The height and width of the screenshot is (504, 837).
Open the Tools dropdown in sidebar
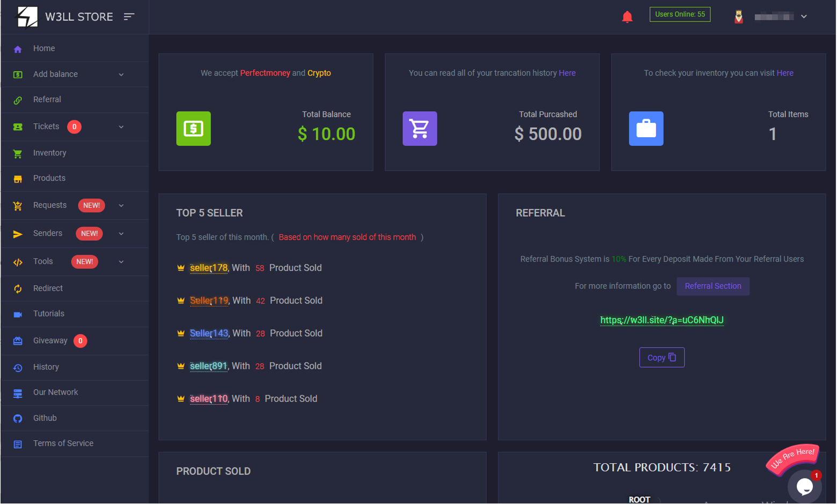coord(120,262)
